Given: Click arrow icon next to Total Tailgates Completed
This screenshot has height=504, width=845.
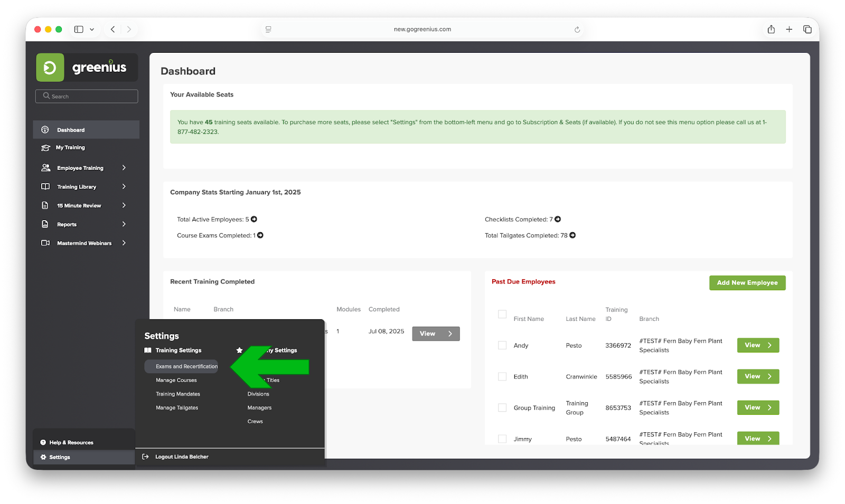Looking at the screenshot, I should pyautogui.click(x=572, y=235).
